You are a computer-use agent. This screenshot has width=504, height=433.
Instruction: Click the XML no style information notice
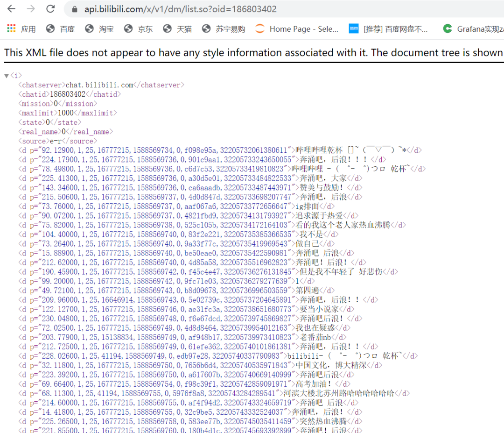click(253, 52)
